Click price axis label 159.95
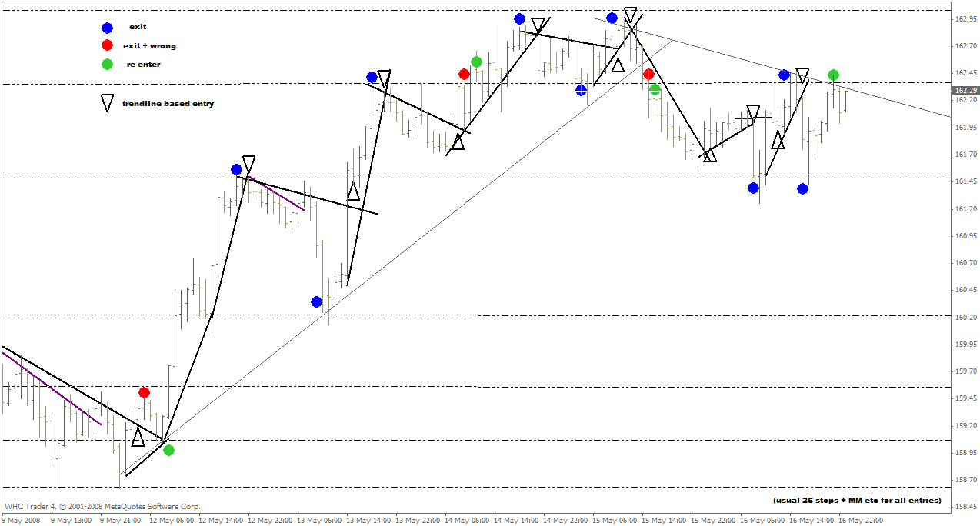980x526 pixels. point(965,344)
